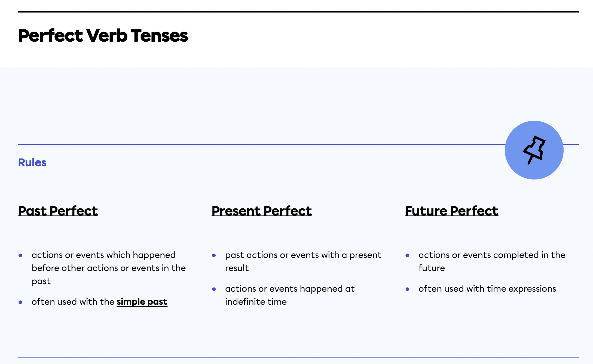The width and height of the screenshot is (593, 364).
Task: Click the words "often used with the"
Action: pyautogui.click(x=73, y=302)
